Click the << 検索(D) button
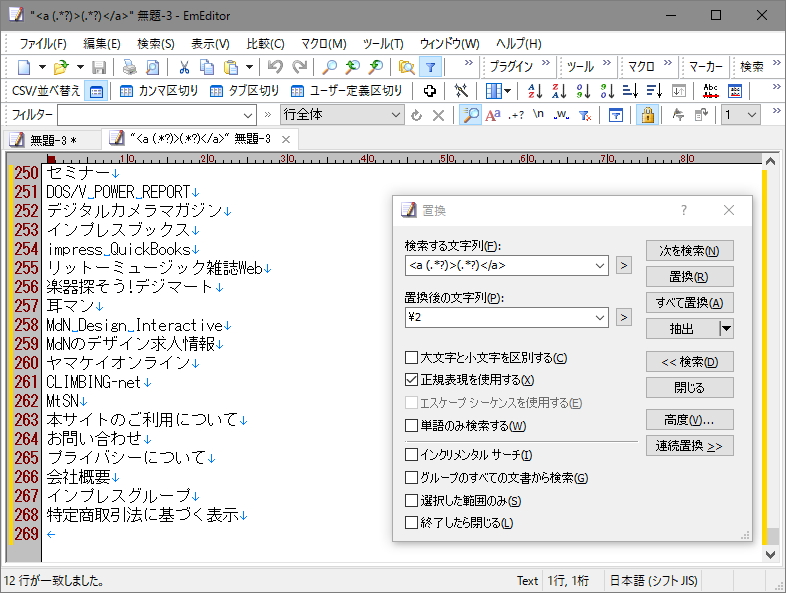 coord(689,362)
